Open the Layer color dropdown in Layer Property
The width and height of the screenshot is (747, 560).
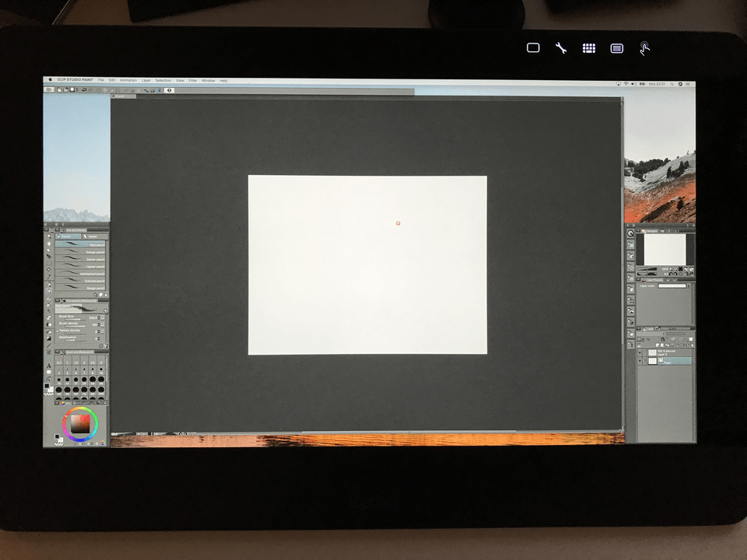673,285
